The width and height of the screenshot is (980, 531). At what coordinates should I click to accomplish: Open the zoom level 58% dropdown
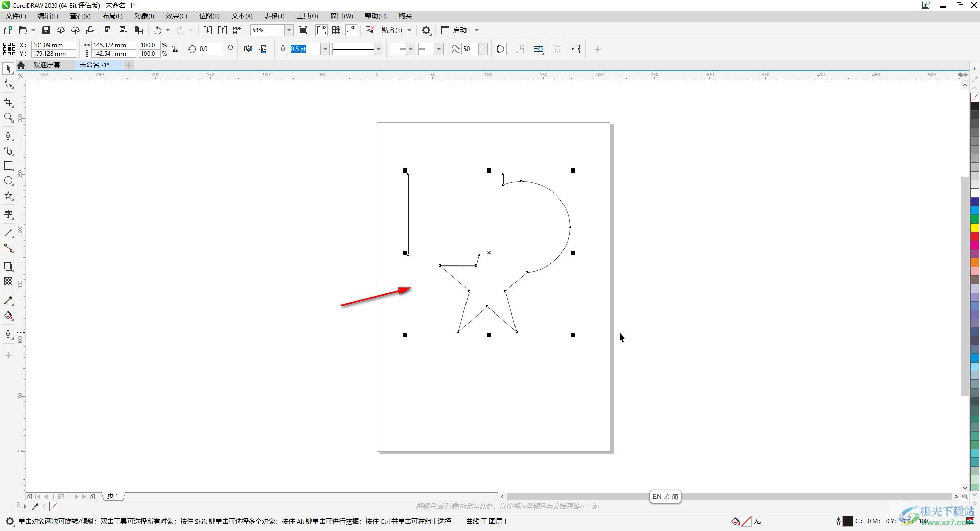pyautogui.click(x=289, y=30)
